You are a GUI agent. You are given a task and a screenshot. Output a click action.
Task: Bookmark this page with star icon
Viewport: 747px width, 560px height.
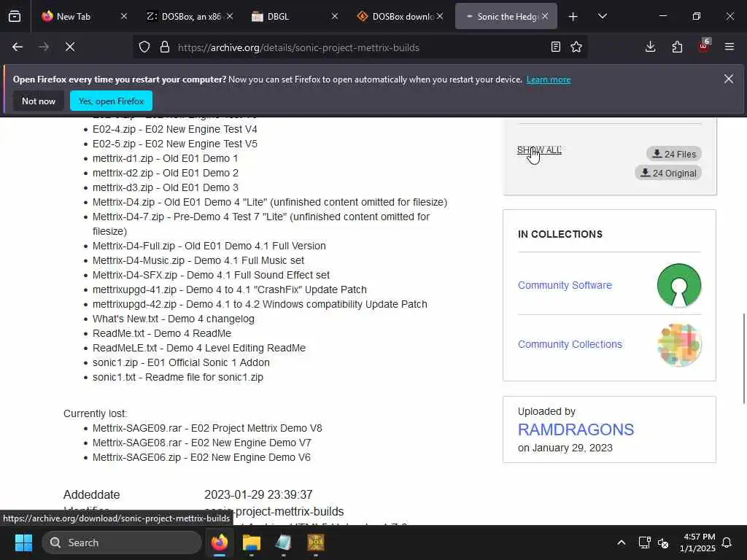[576, 47]
